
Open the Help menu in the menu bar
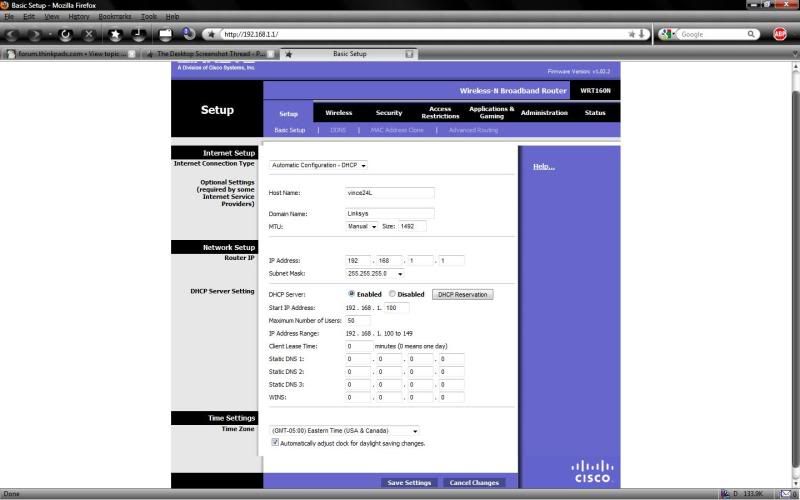172,16
